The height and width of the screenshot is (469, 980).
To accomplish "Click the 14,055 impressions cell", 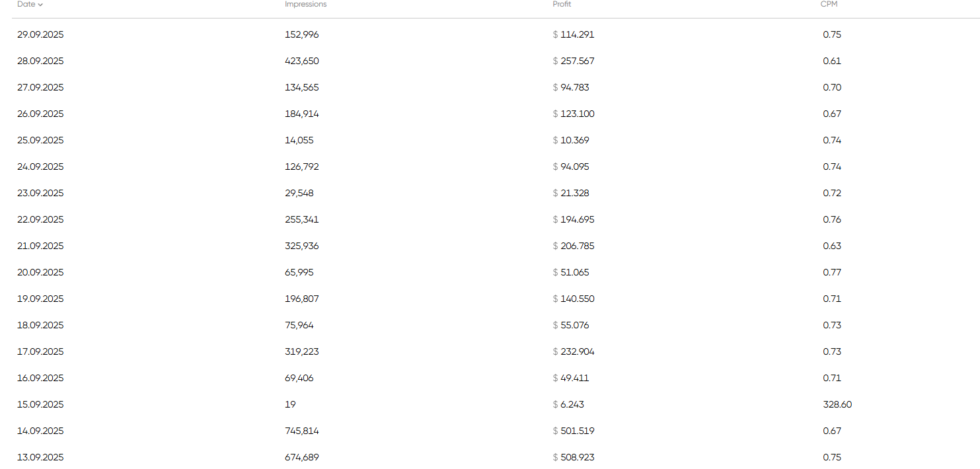I will tap(299, 140).
